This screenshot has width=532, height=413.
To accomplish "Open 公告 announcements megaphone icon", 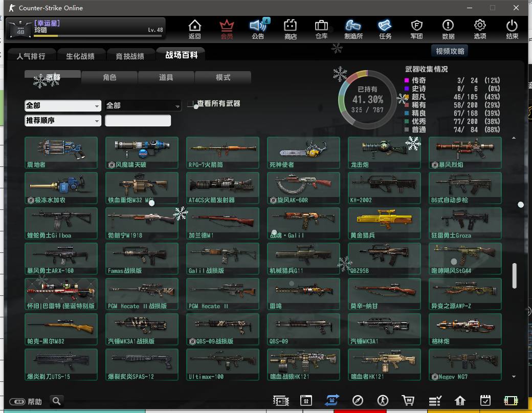I will point(258,29).
